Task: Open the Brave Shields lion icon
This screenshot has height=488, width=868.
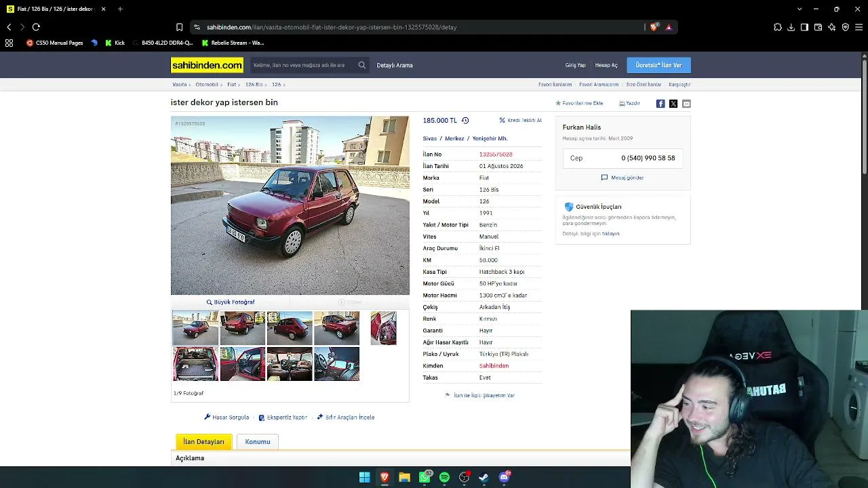Action: tap(654, 27)
